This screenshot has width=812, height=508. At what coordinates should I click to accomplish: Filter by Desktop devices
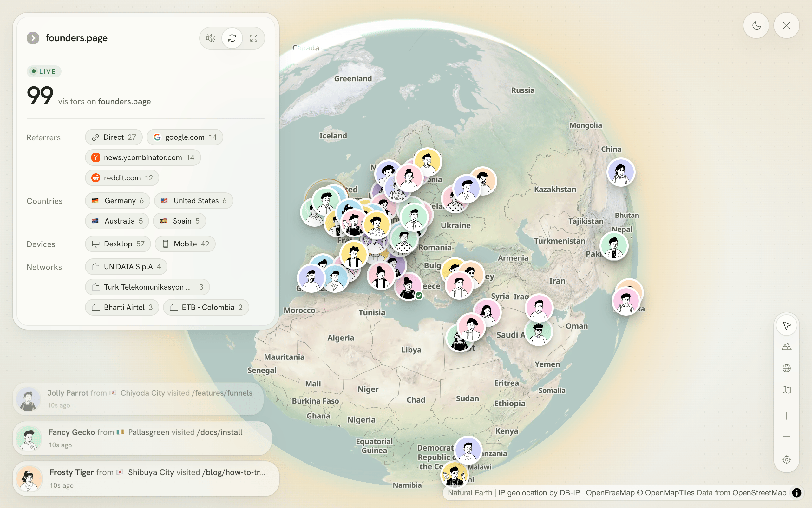[118, 244]
